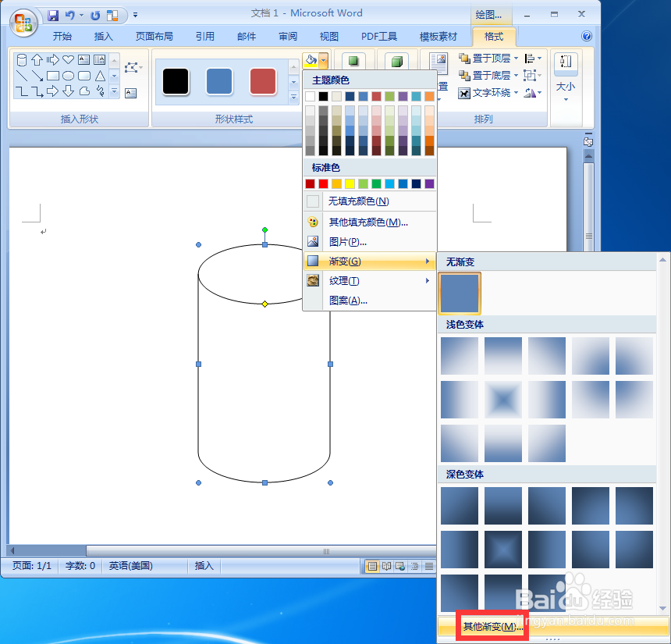Select the triangle shape
Image resolution: width=671 pixels, height=644 pixels.
100,76
